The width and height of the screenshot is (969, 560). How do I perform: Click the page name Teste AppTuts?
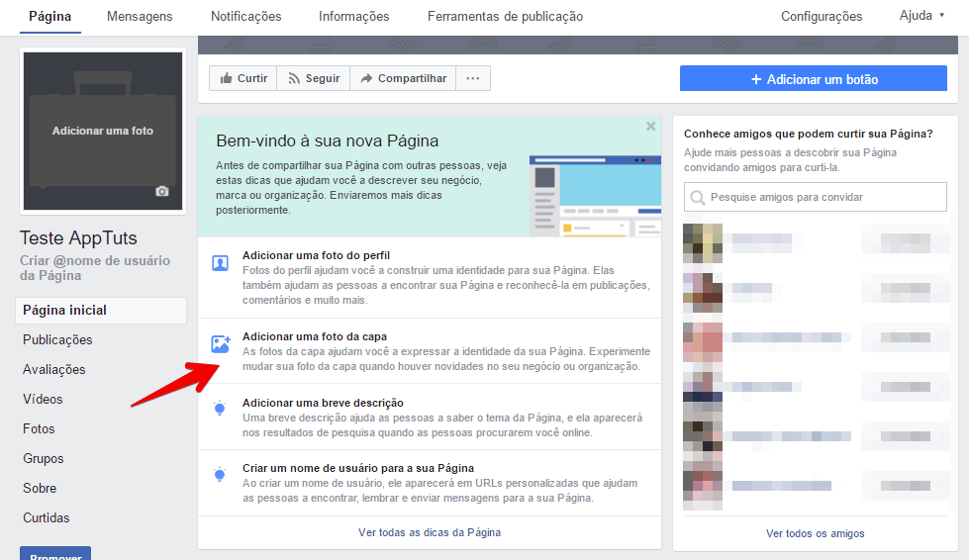(78, 237)
